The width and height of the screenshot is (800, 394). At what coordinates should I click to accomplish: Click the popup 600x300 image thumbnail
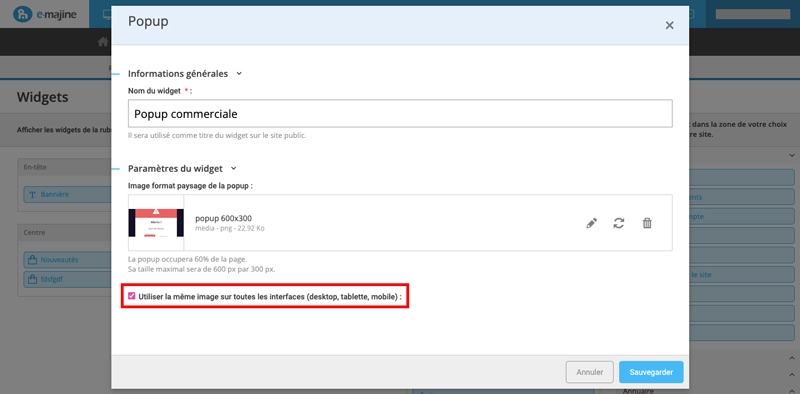coord(156,223)
